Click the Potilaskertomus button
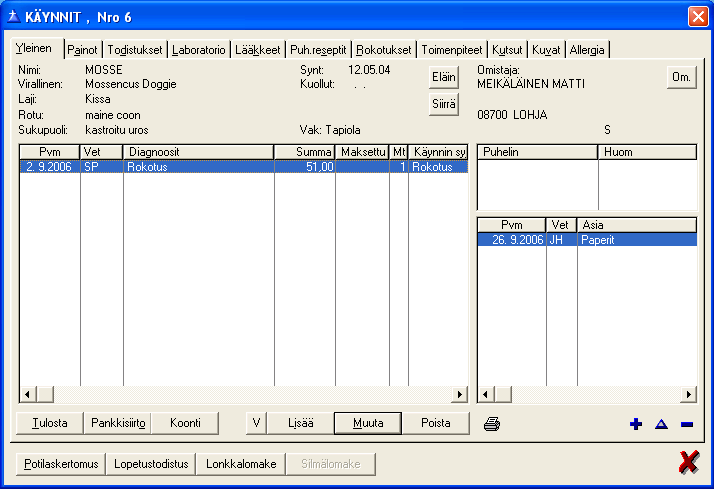This screenshot has width=714, height=489. pos(61,464)
